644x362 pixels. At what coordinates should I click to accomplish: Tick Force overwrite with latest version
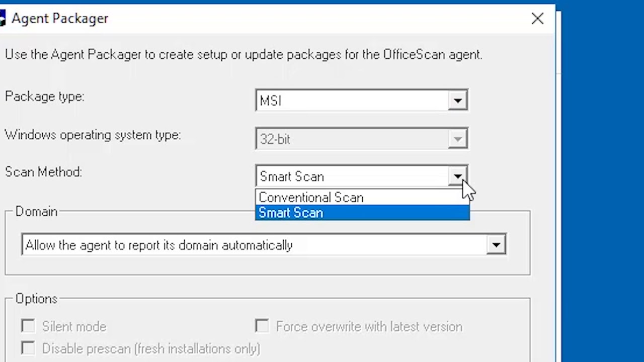click(262, 326)
